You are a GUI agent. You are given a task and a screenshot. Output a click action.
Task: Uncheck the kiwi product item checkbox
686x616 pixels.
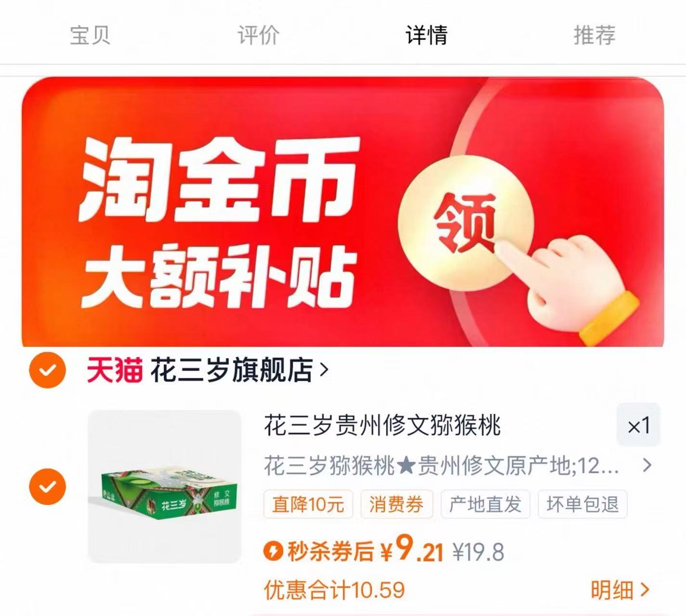click(x=47, y=486)
